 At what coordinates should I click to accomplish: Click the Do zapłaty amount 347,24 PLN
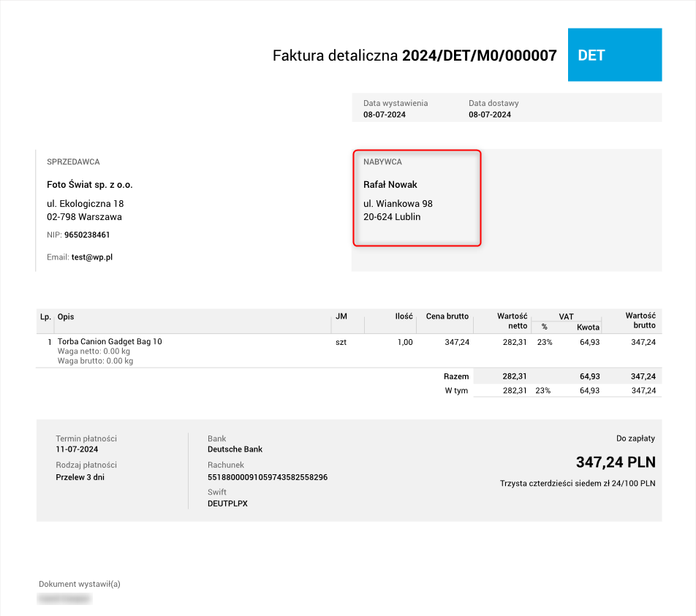point(615,462)
